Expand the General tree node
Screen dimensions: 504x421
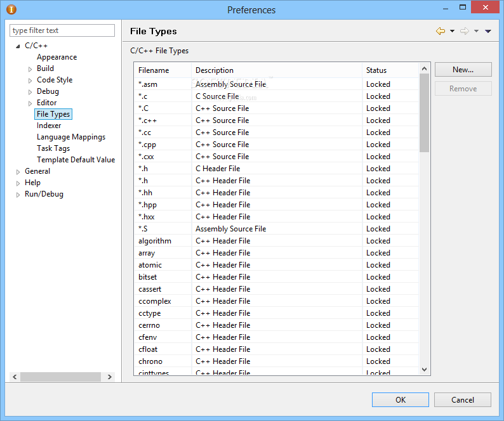tap(18, 172)
